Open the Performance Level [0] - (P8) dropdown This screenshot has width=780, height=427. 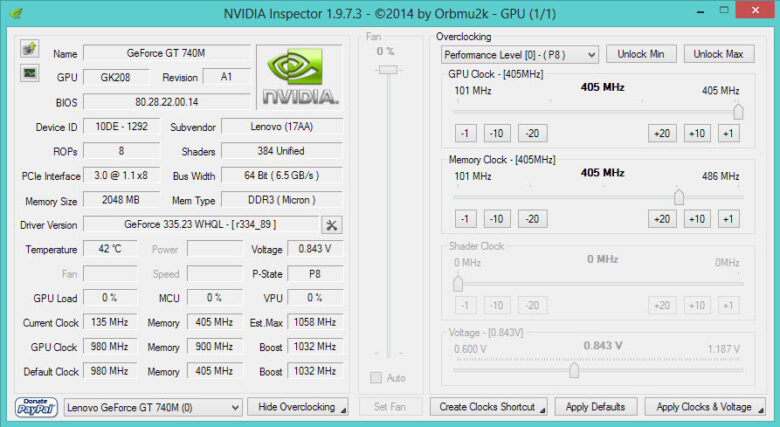(x=519, y=55)
